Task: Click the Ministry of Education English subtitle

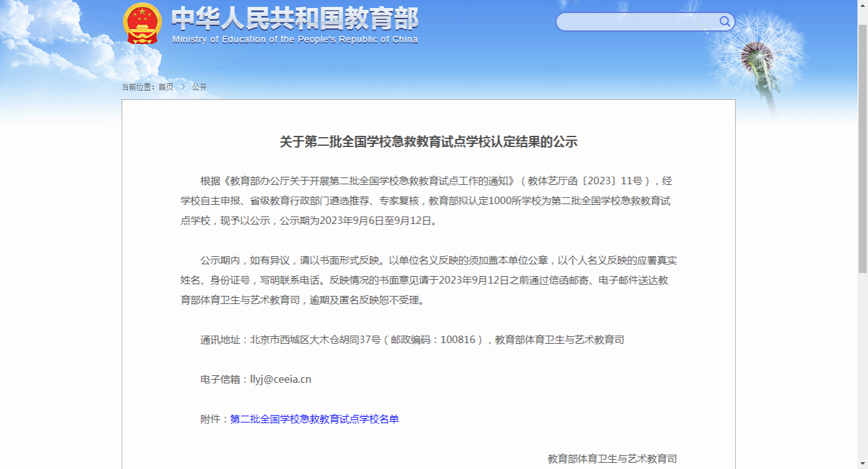Action: tap(295, 40)
